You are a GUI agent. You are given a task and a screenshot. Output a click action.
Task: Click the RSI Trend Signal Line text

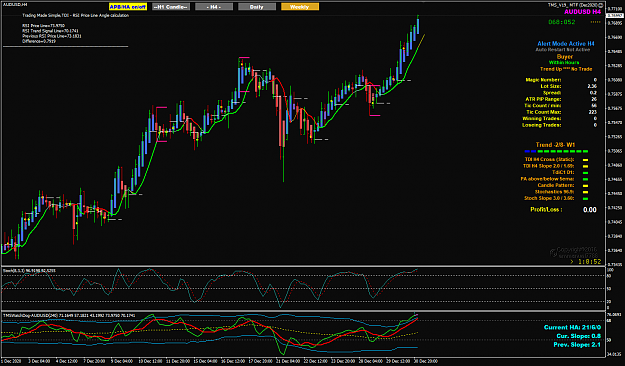pyautogui.click(x=50, y=31)
